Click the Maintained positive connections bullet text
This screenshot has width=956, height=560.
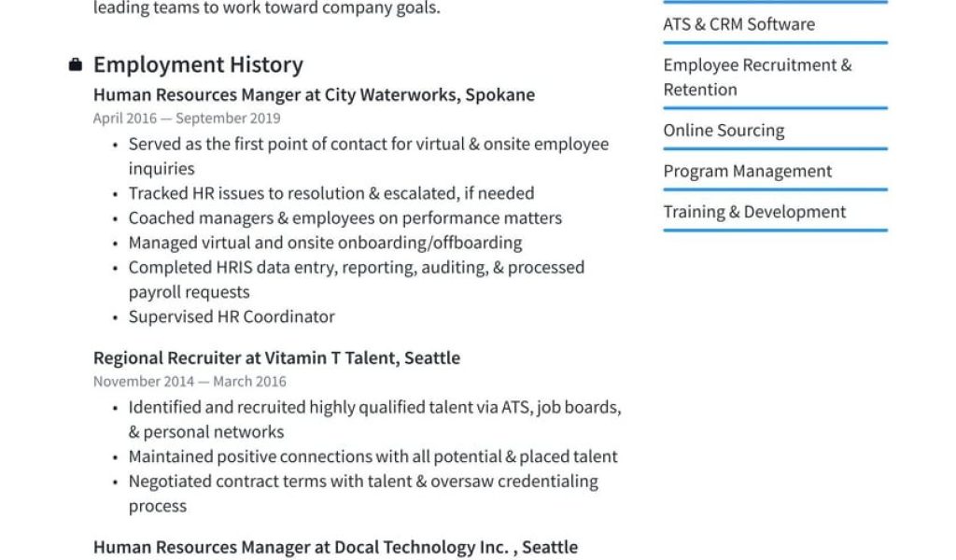[x=373, y=456]
